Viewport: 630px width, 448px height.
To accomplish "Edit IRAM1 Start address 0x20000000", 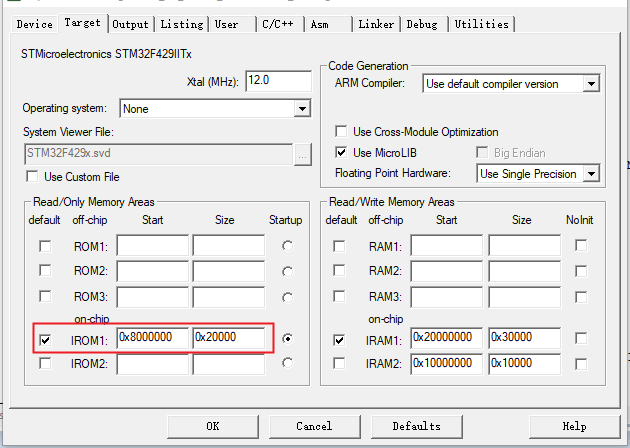I will coord(446,338).
